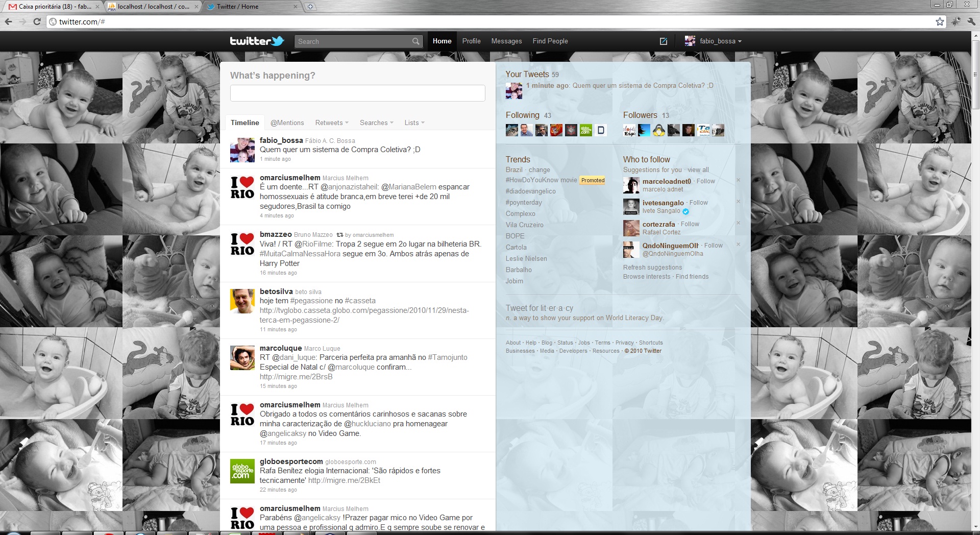This screenshot has width=980, height=535.
Task: Dismiss cortezrafa suggestion
Action: 738,223
